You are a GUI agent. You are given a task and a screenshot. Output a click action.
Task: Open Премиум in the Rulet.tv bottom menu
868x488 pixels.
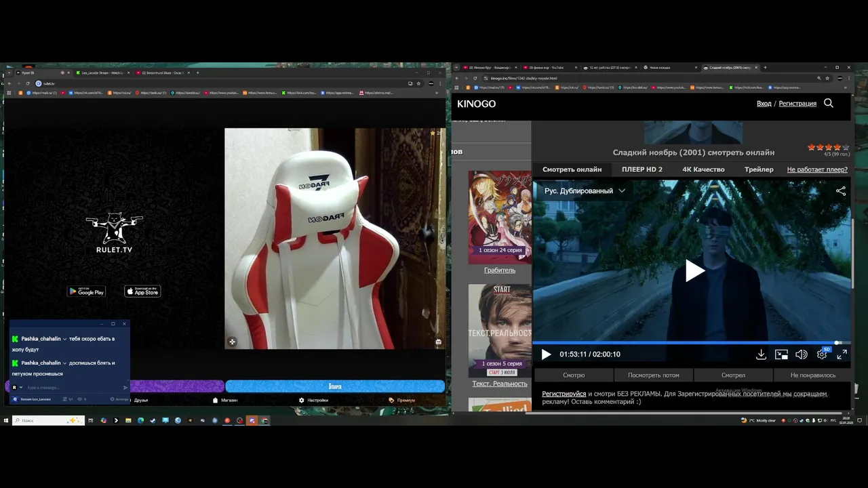pyautogui.click(x=401, y=400)
